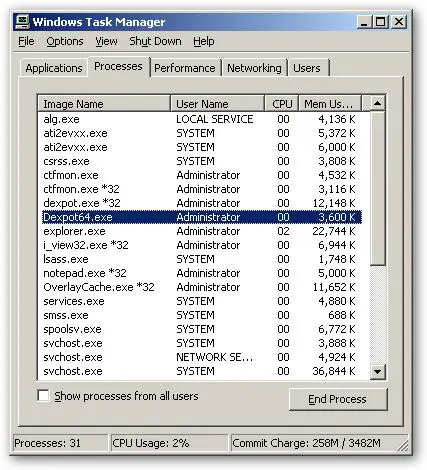Viewport: 427px width, 470px height.
Task: Open the File menu
Action: click(26, 41)
